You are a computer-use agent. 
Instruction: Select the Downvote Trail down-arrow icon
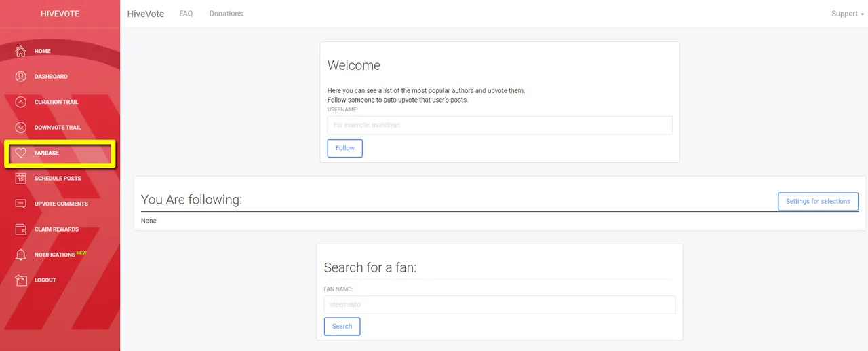click(x=21, y=127)
